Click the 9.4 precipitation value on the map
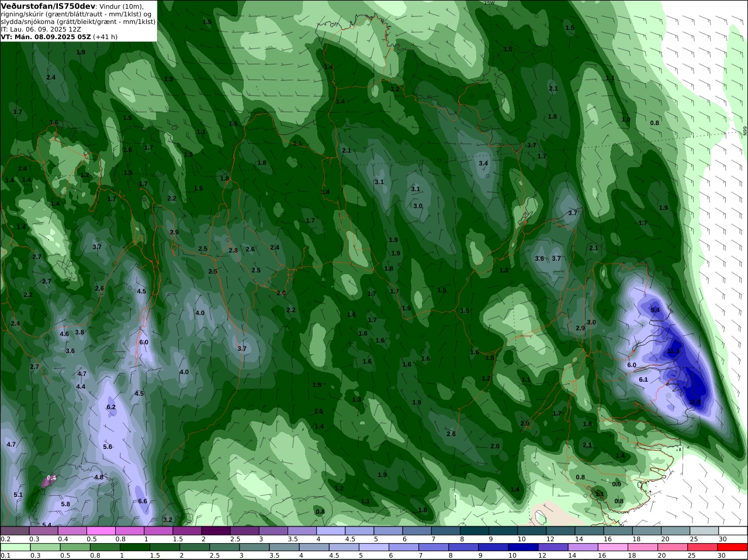The image size is (748, 560). pos(654,310)
